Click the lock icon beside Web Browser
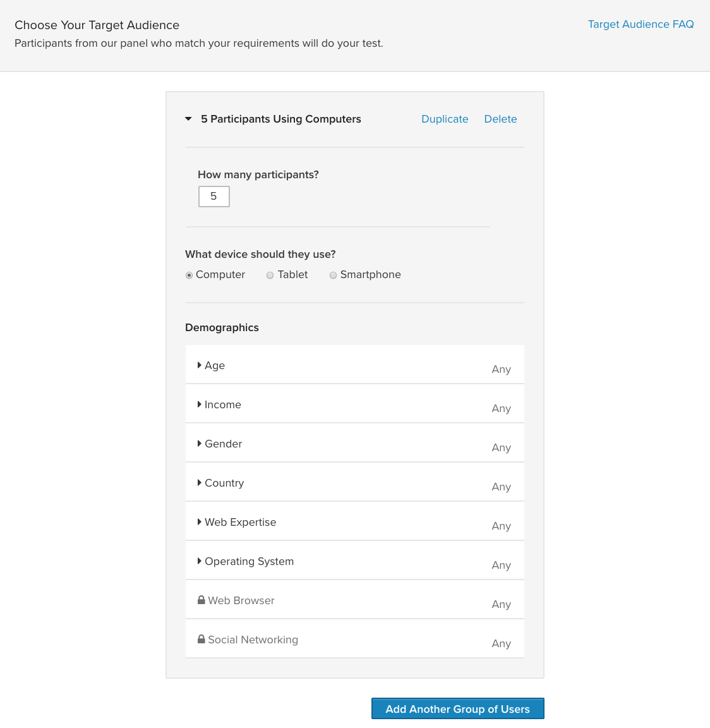 [201, 599]
